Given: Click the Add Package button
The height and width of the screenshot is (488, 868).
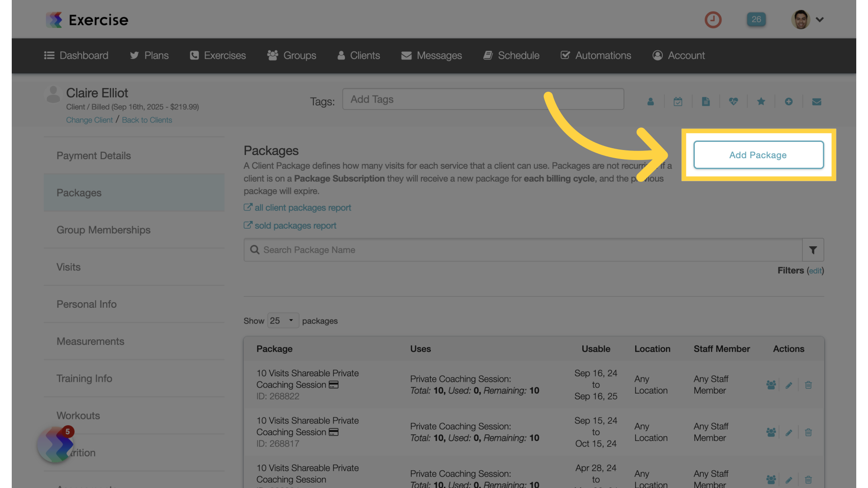Looking at the screenshot, I should 759,155.
